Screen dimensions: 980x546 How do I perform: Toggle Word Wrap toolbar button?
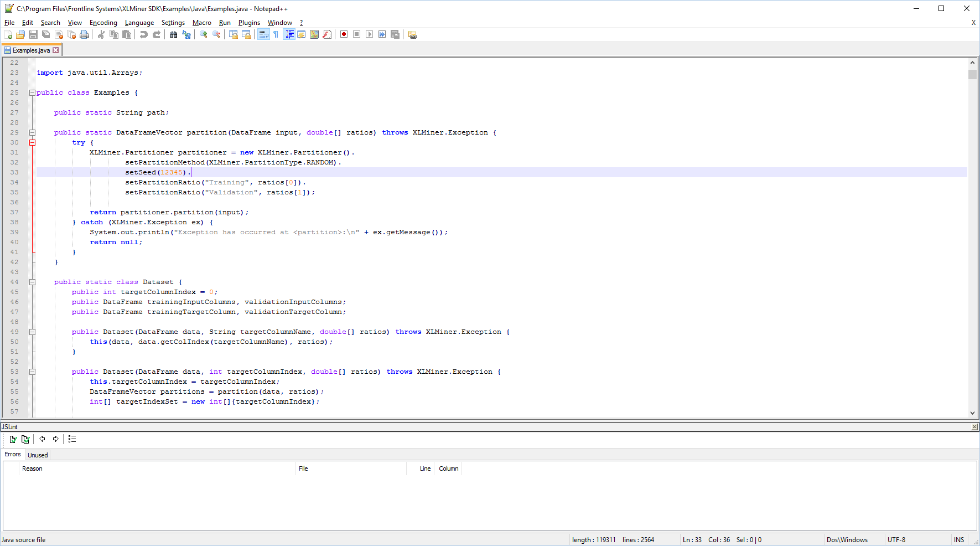(263, 34)
